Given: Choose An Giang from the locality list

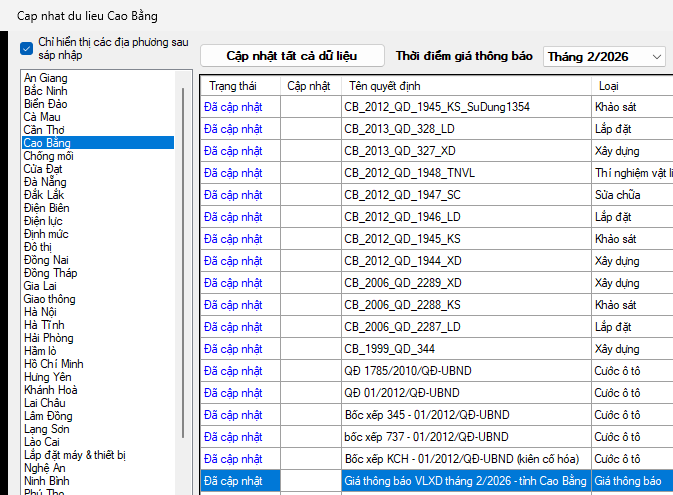Looking at the screenshot, I should [x=46, y=78].
